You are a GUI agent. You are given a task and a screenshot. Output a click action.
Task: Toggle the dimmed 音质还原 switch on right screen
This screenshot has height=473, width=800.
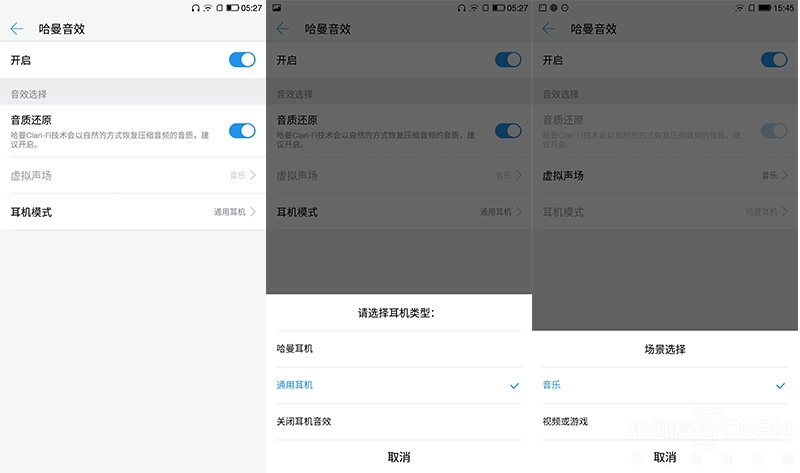(x=774, y=131)
